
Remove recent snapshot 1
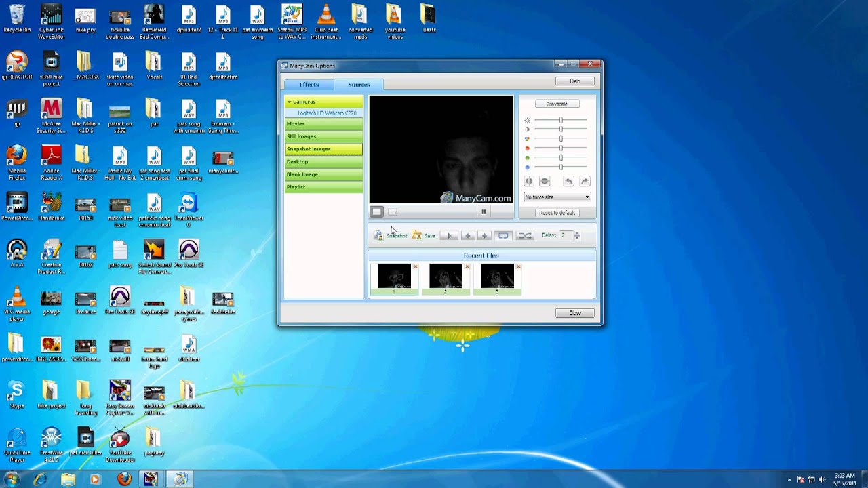click(x=416, y=266)
